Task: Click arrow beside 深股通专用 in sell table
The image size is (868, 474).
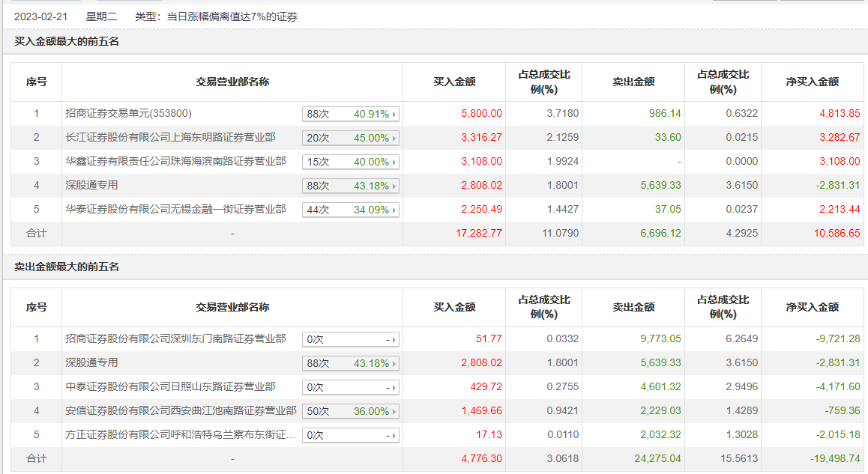Action: [x=394, y=364]
